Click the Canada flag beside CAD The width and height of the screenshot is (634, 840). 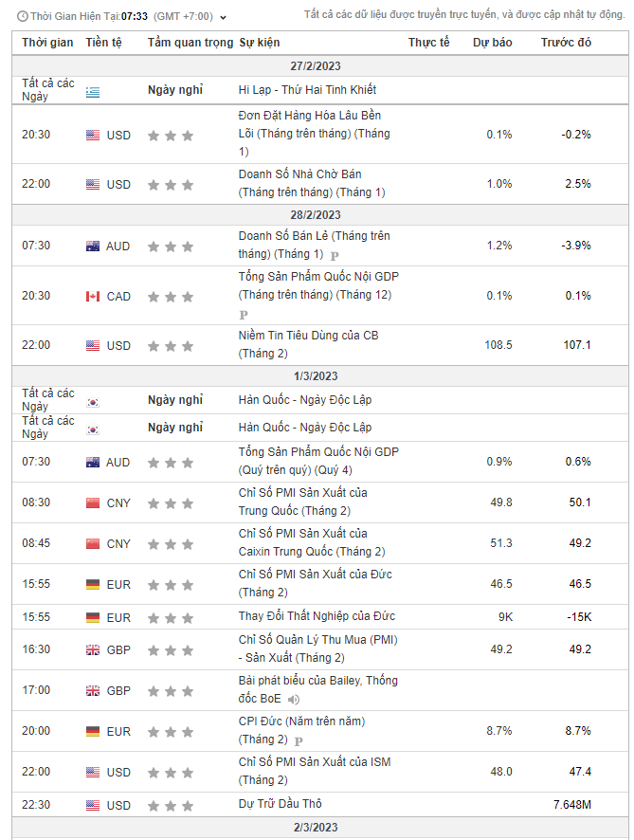point(93,296)
